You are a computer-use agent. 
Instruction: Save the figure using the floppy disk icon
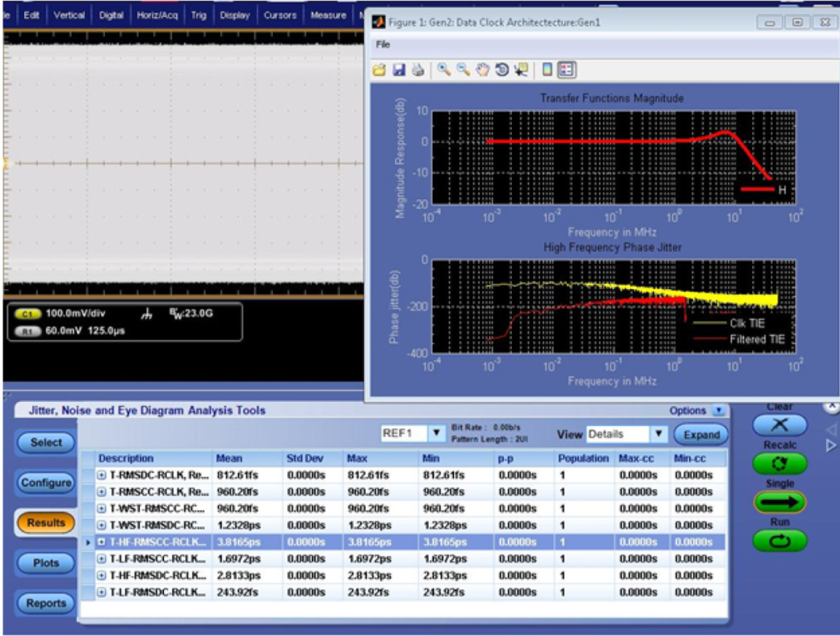point(398,70)
